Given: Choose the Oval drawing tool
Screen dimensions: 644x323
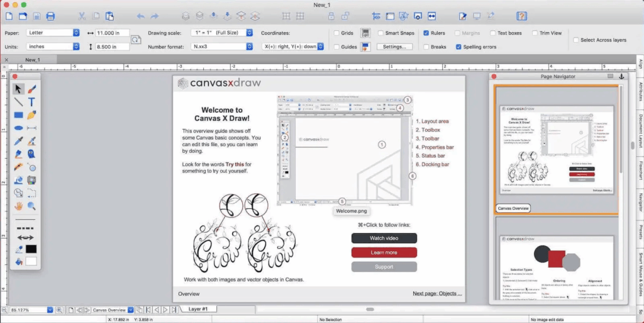Looking at the screenshot, I should pos(19,128).
